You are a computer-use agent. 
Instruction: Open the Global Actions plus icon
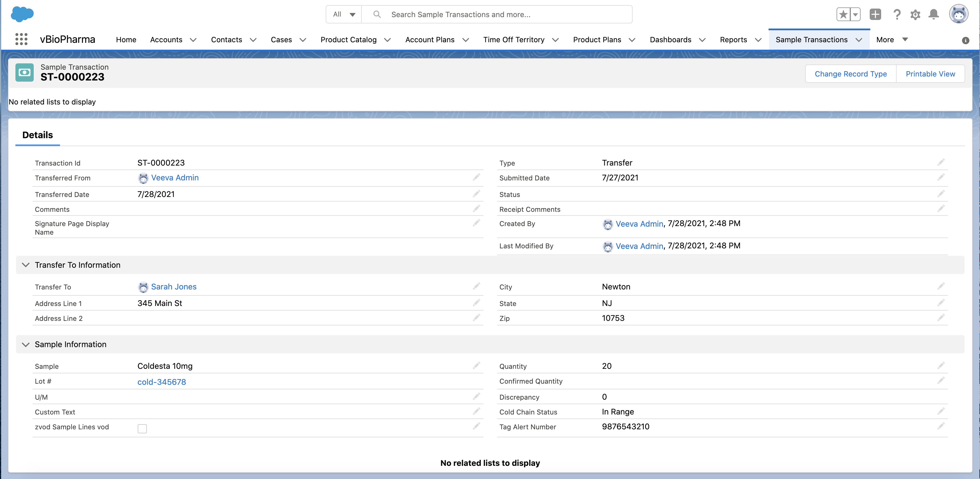[x=875, y=15]
